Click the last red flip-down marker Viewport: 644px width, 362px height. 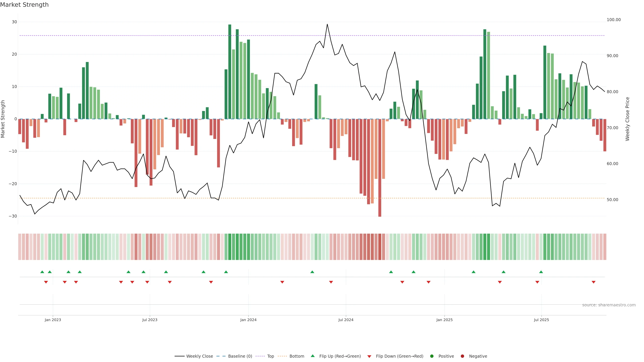click(594, 282)
